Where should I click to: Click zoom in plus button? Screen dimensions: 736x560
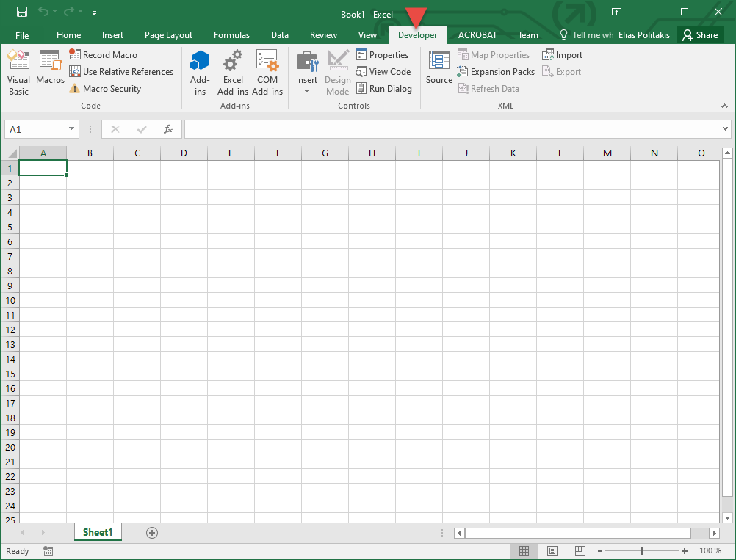coord(685,551)
